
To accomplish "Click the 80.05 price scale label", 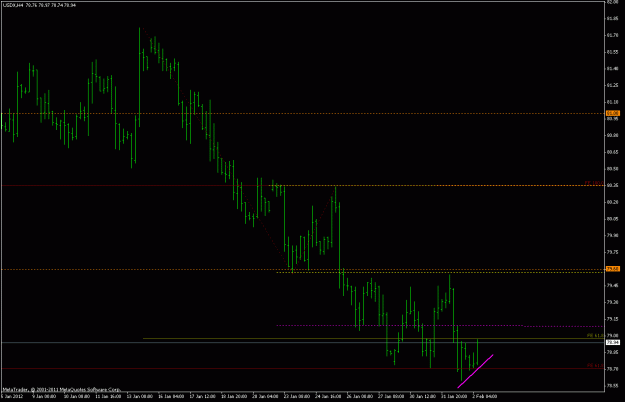I will 613,219.
